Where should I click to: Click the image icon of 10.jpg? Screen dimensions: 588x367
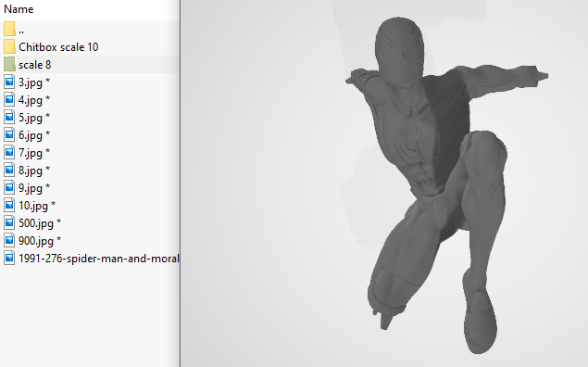coord(9,205)
